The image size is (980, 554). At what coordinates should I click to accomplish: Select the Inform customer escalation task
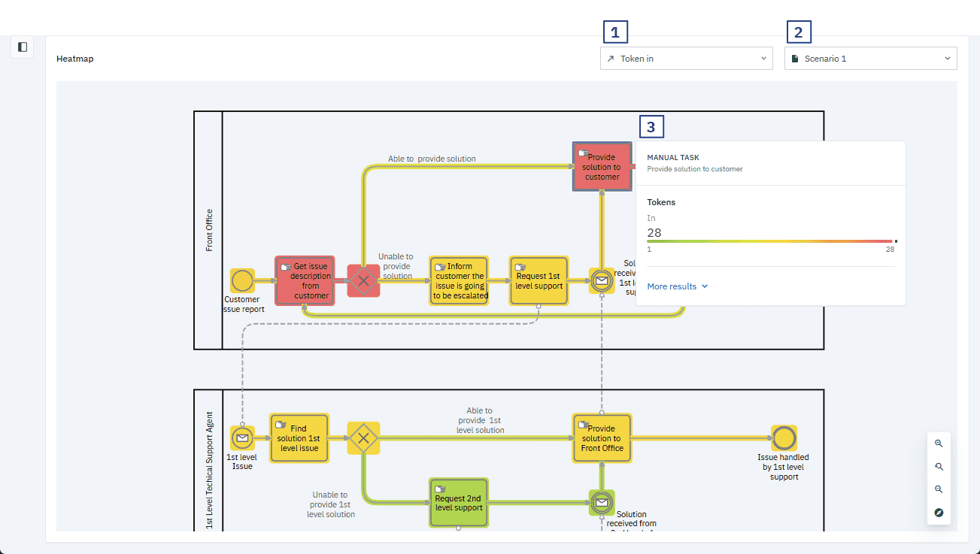point(459,280)
